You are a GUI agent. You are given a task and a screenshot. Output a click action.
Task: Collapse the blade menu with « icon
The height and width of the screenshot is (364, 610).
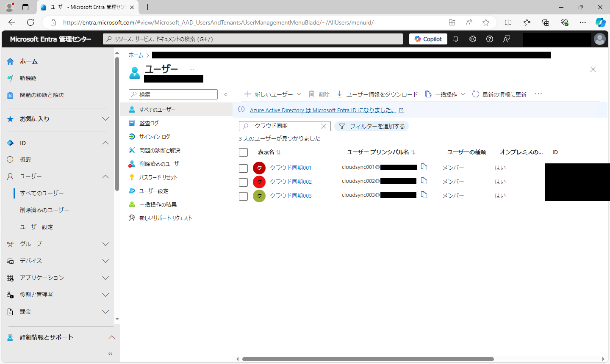(x=226, y=94)
